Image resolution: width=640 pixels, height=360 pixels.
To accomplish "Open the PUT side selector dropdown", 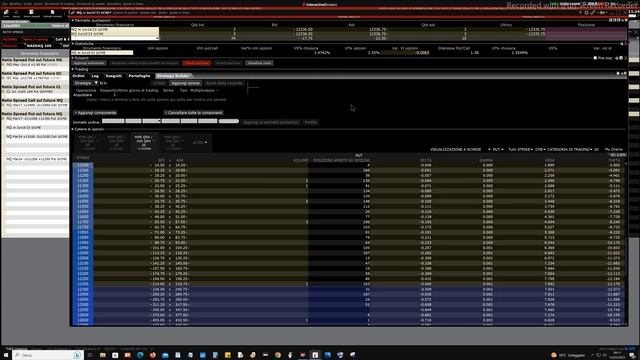I will (x=498, y=149).
